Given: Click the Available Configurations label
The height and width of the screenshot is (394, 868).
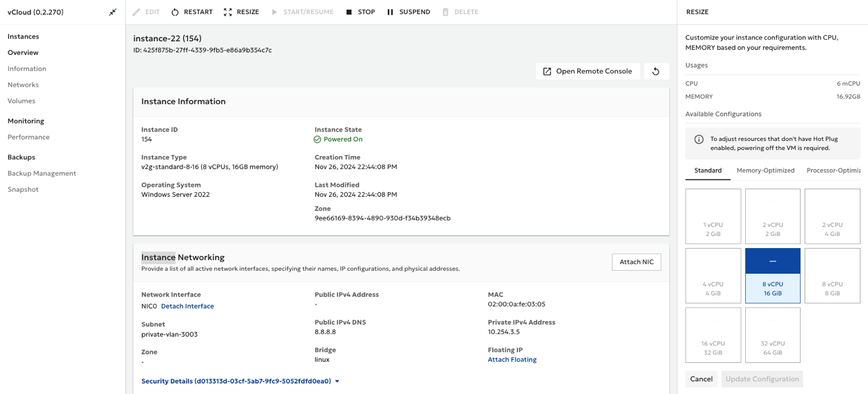Looking at the screenshot, I should tap(723, 114).
